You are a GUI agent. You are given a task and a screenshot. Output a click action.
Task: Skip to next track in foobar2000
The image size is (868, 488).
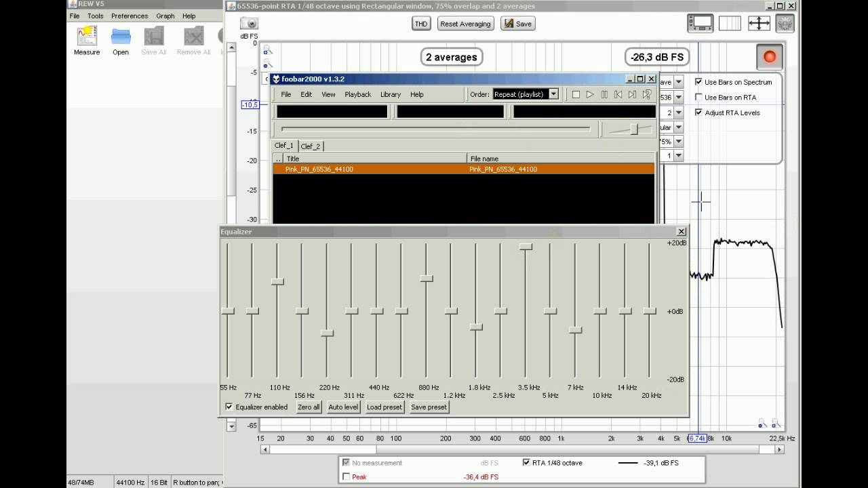click(x=633, y=94)
